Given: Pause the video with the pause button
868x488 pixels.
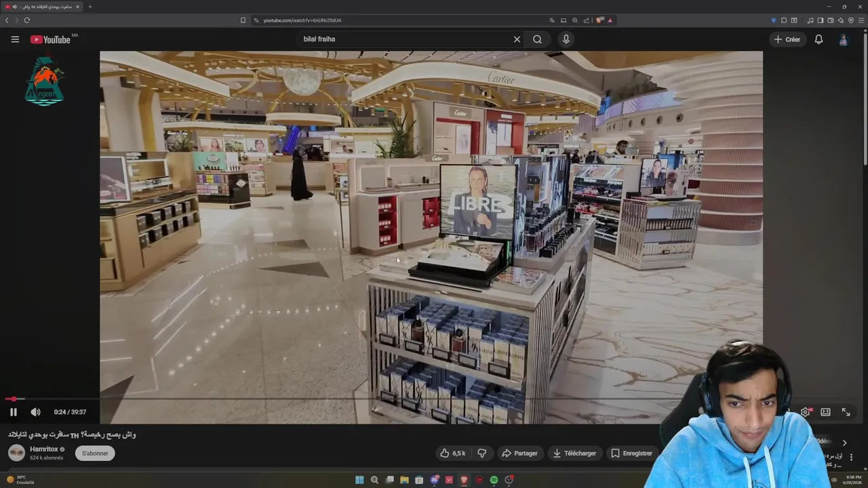Looking at the screenshot, I should 13,412.
